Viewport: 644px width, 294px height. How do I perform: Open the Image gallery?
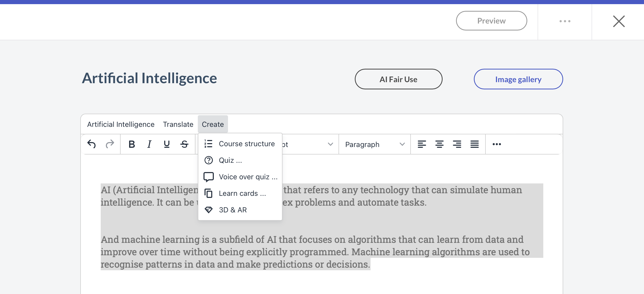[x=518, y=79]
